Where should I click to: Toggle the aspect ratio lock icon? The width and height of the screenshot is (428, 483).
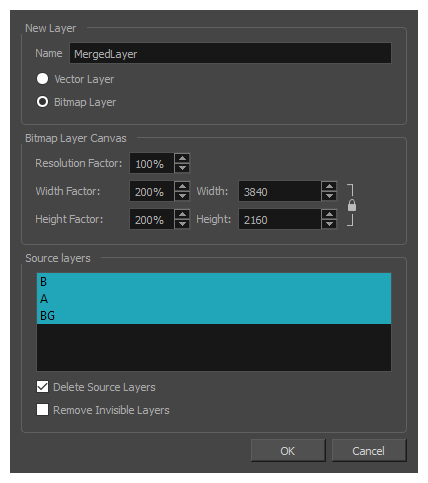click(352, 205)
